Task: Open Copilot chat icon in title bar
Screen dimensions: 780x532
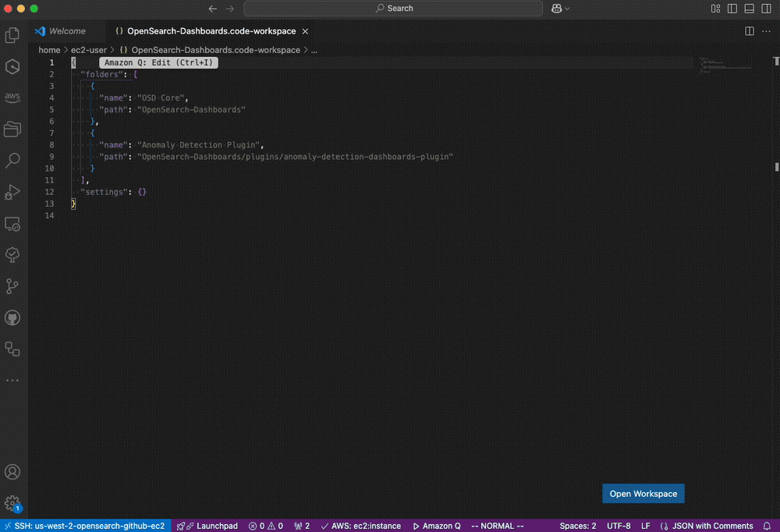Action: [557, 9]
